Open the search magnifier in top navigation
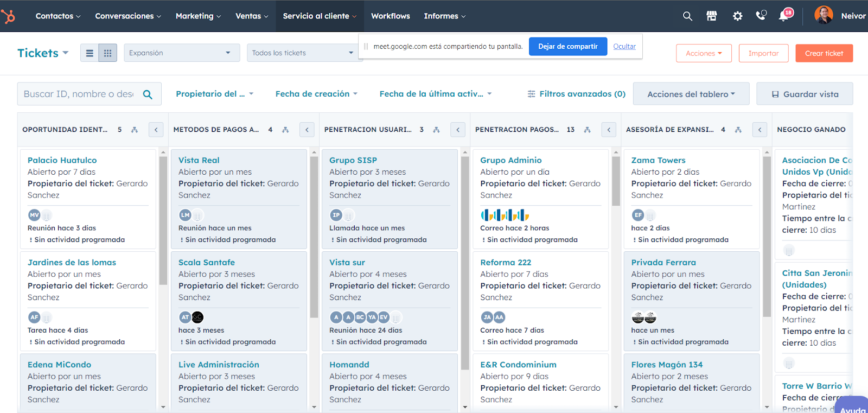 [x=687, y=16]
